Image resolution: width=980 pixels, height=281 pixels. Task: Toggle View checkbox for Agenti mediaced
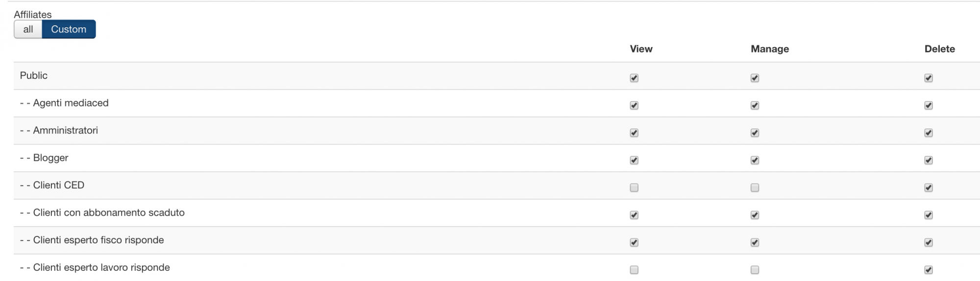tap(634, 105)
